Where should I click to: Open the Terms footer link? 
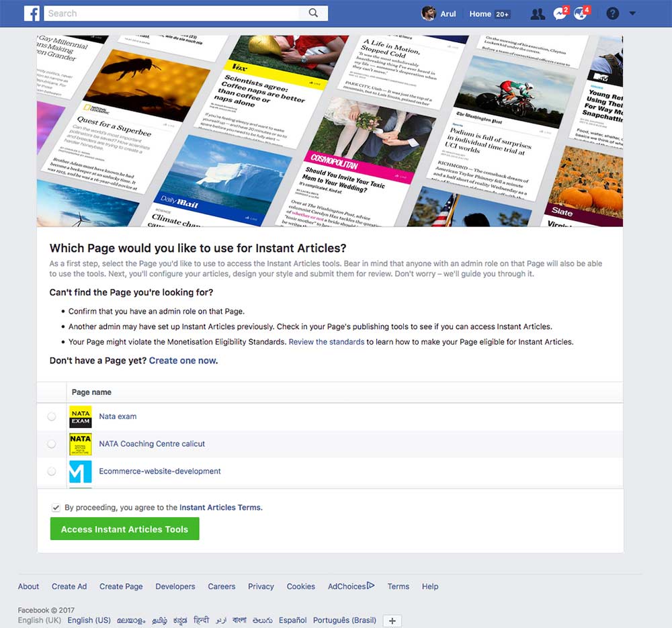pyautogui.click(x=398, y=586)
